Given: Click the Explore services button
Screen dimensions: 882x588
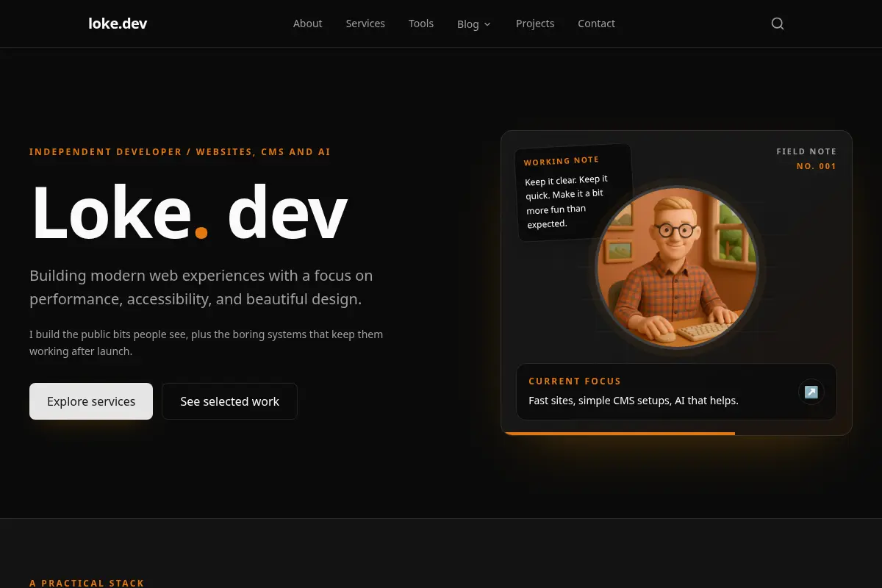Looking at the screenshot, I should tap(91, 401).
